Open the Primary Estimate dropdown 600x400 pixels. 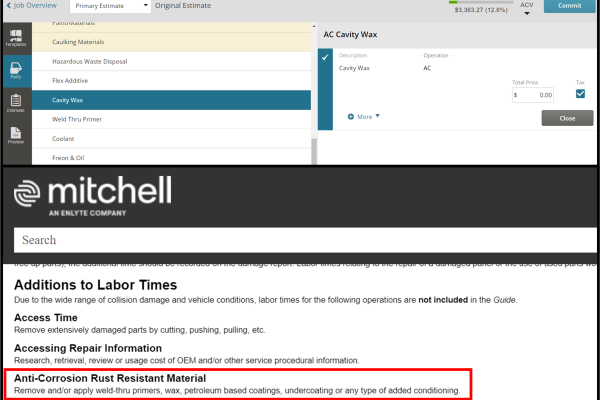click(112, 5)
